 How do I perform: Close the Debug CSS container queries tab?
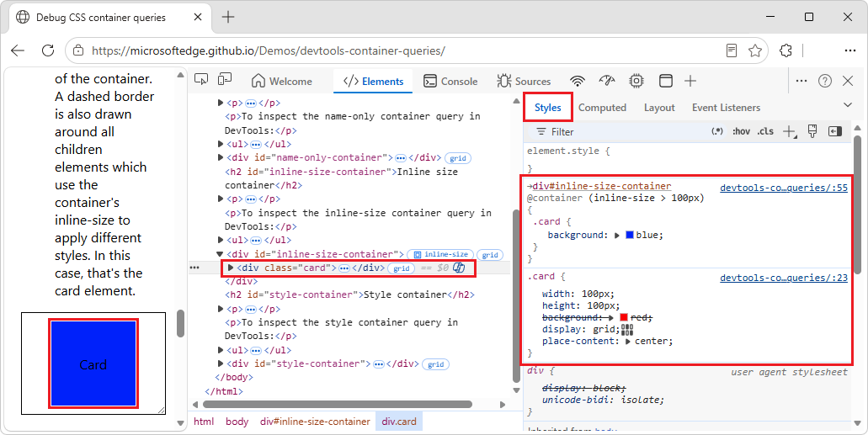pyautogui.click(x=198, y=17)
